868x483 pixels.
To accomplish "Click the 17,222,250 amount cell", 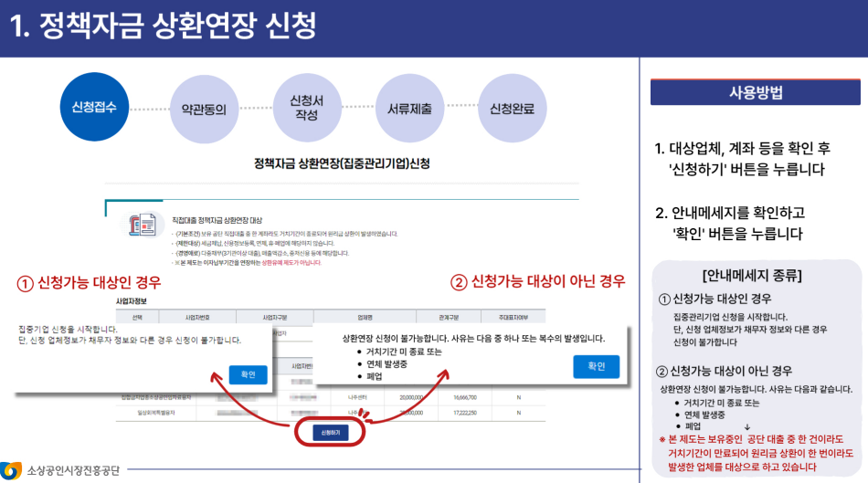I will tap(465, 413).
